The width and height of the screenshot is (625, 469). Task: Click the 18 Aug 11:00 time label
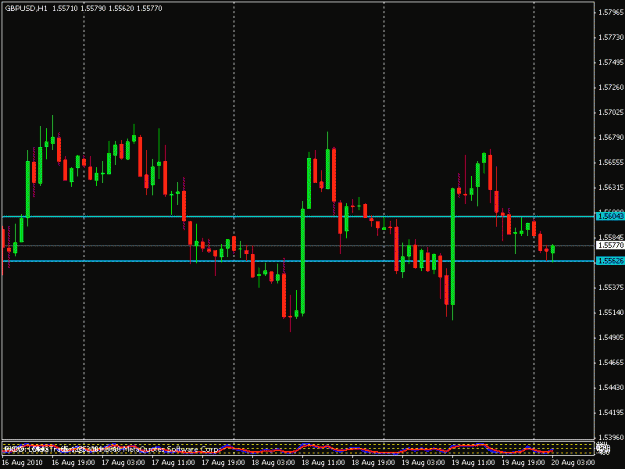pyautogui.click(x=323, y=463)
